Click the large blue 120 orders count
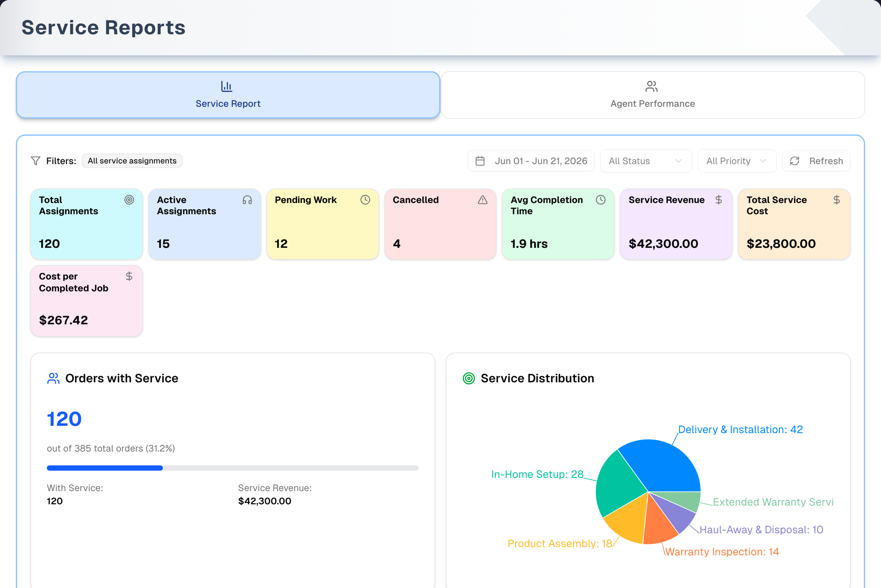 (64, 419)
